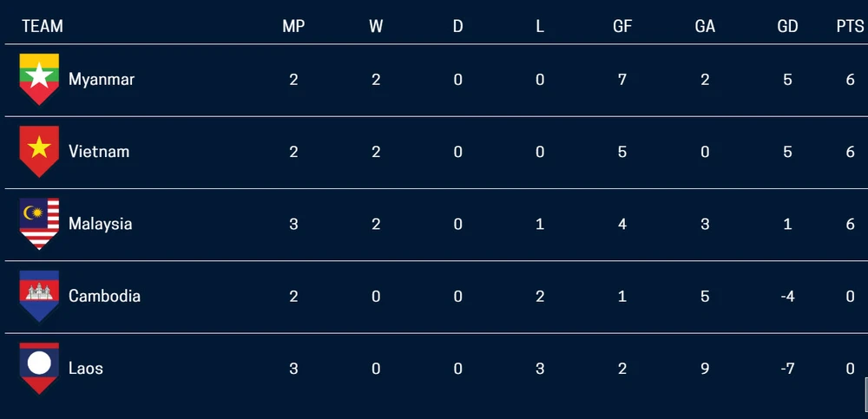Viewport: 868px width, 419px height.
Task: Sort by the W column header
Action: (376, 26)
